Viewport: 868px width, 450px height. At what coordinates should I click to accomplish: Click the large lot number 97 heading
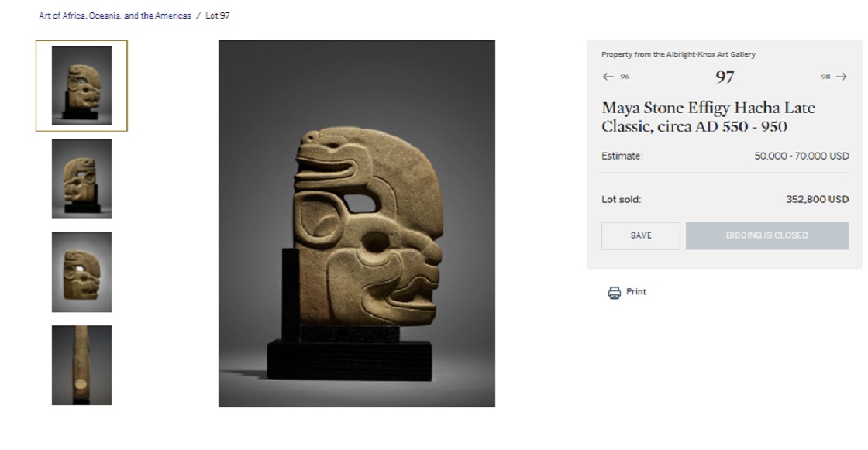point(725,77)
